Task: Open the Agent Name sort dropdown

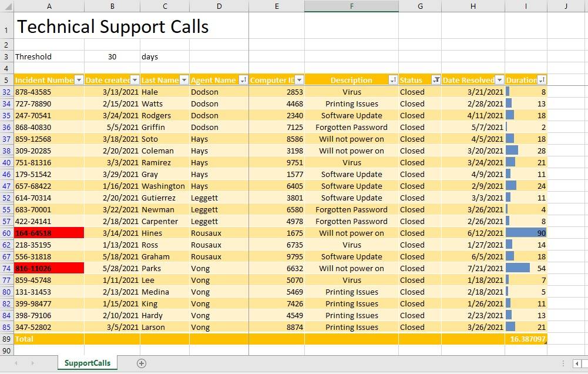Action: 243,80
